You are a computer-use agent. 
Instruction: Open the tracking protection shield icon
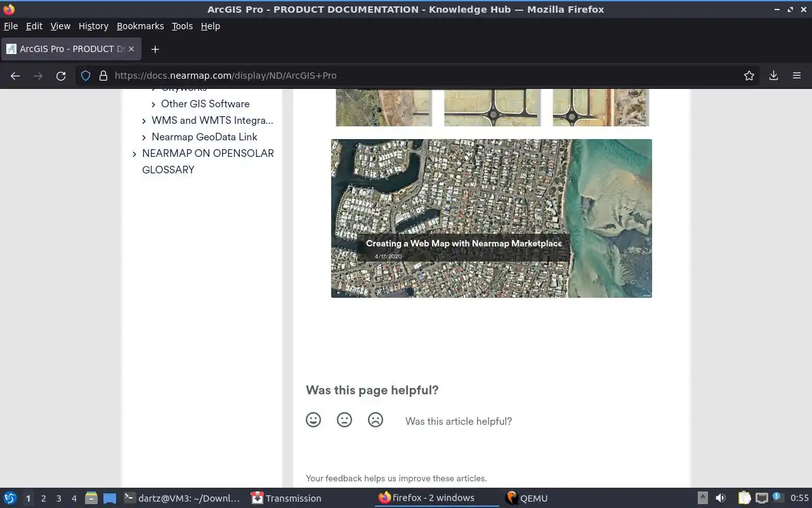tap(86, 76)
